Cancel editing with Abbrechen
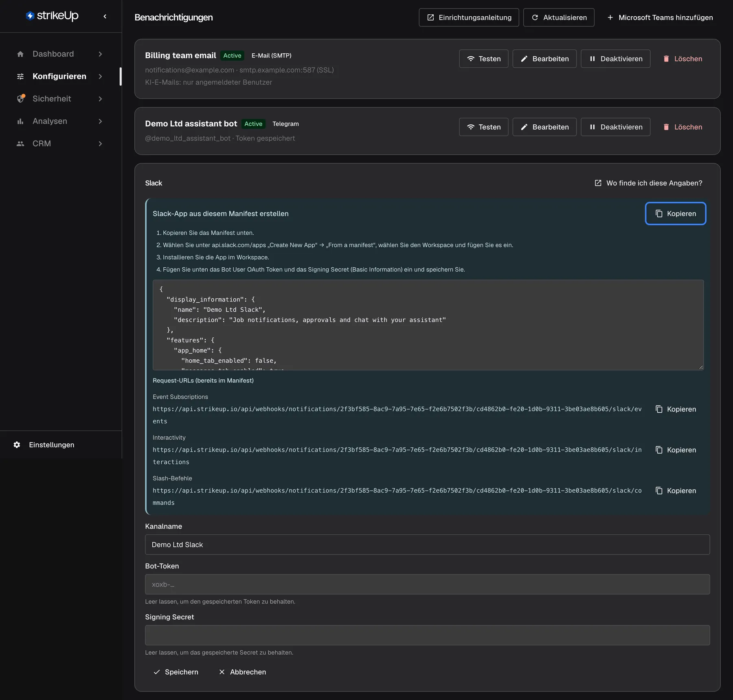733x700 pixels. tap(242, 672)
